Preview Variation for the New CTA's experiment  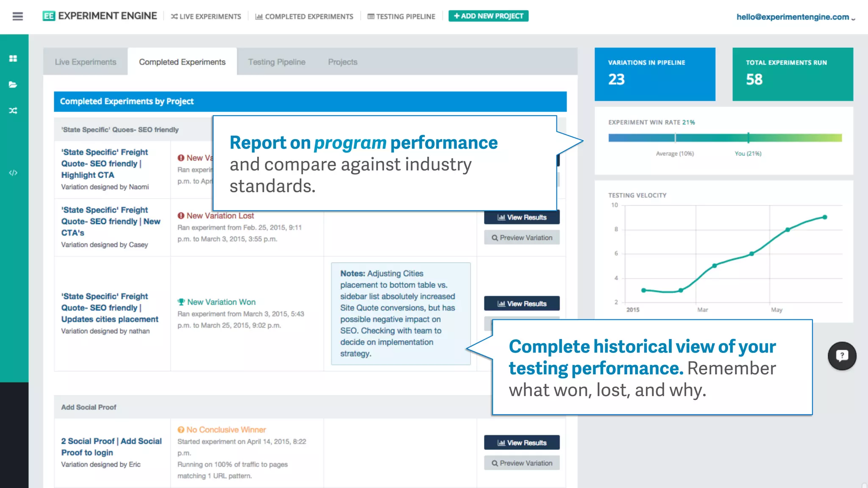point(522,238)
